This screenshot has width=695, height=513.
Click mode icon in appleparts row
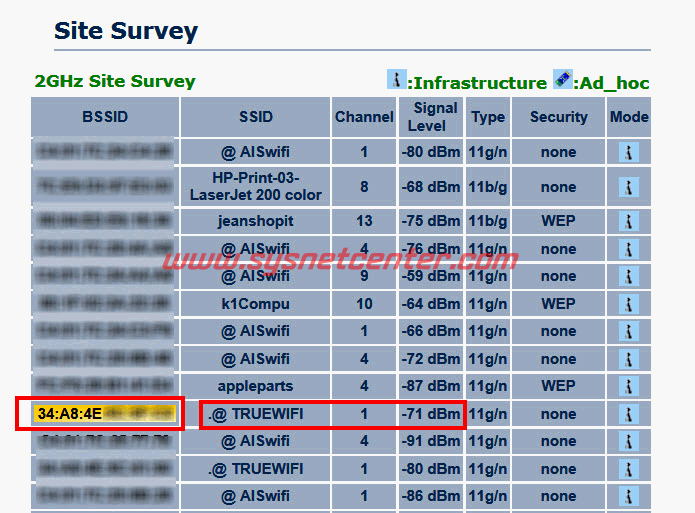pos(629,386)
